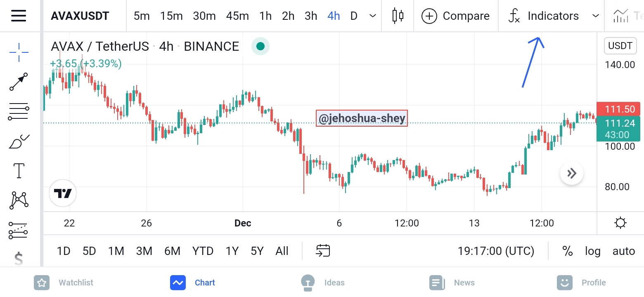Expand the timeframe list chevron after D
This screenshot has height=297, width=644.
(373, 16)
